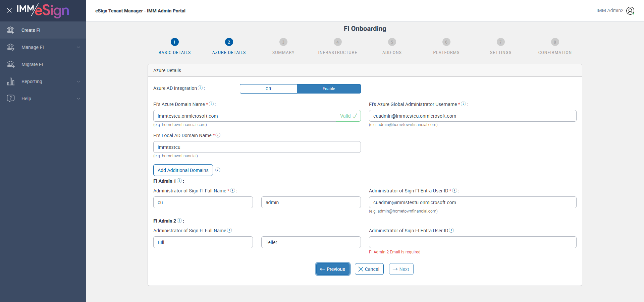644x302 pixels.
Task: Expand the Reporting menu chevron
Action: 78,81
